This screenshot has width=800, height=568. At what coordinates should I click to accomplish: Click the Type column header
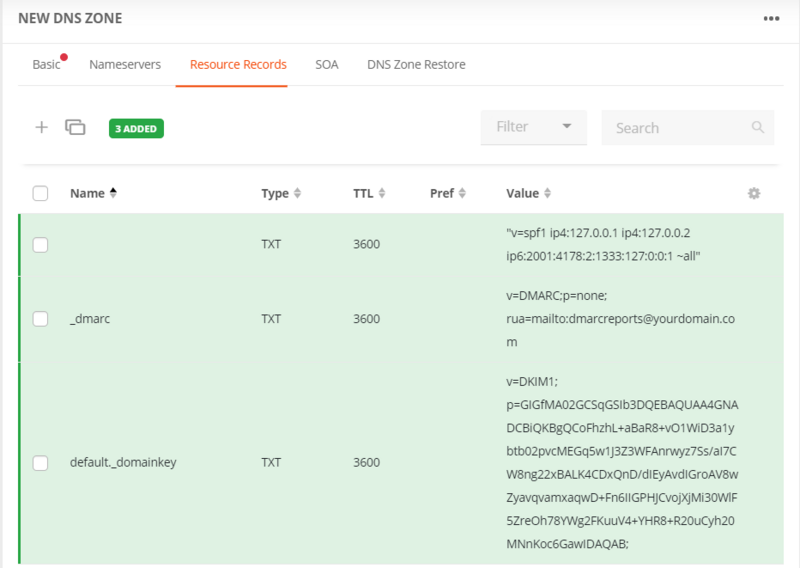pyautogui.click(x=275, y=193)
